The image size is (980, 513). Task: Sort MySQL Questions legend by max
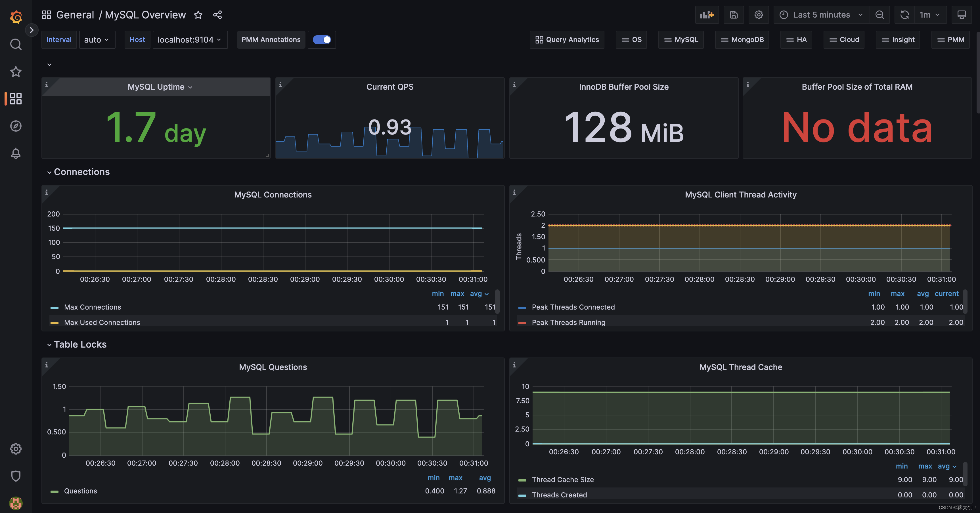[455, 478]
